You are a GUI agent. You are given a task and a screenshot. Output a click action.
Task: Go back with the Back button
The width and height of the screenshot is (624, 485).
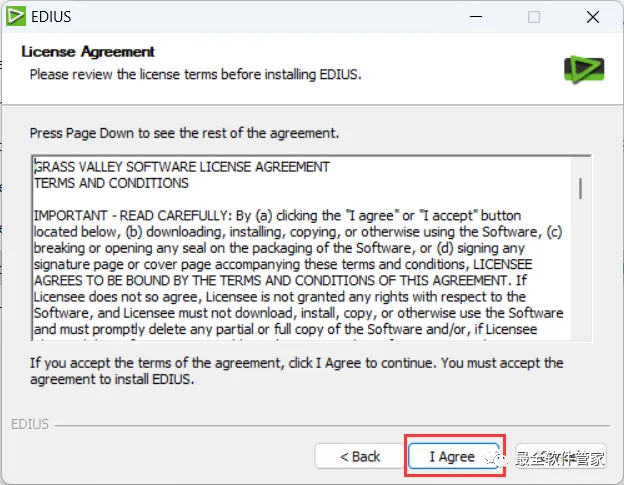[x=360, y=456]
